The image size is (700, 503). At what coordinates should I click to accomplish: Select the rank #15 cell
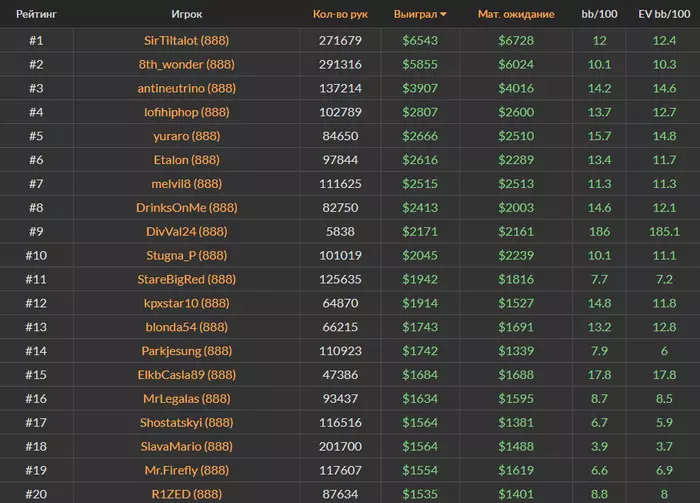[x=36, y=375]
